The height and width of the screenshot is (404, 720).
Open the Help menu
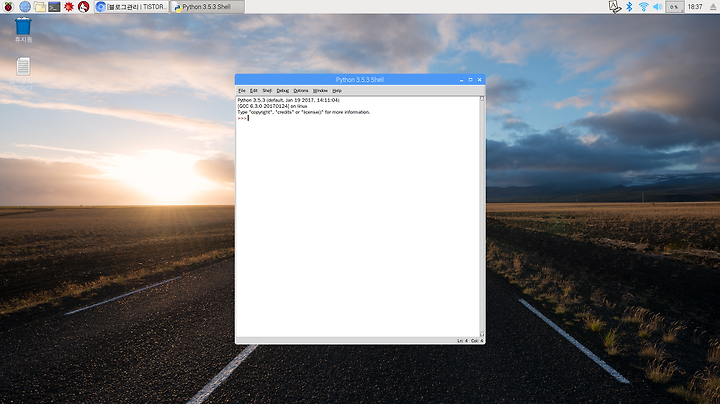337,91
